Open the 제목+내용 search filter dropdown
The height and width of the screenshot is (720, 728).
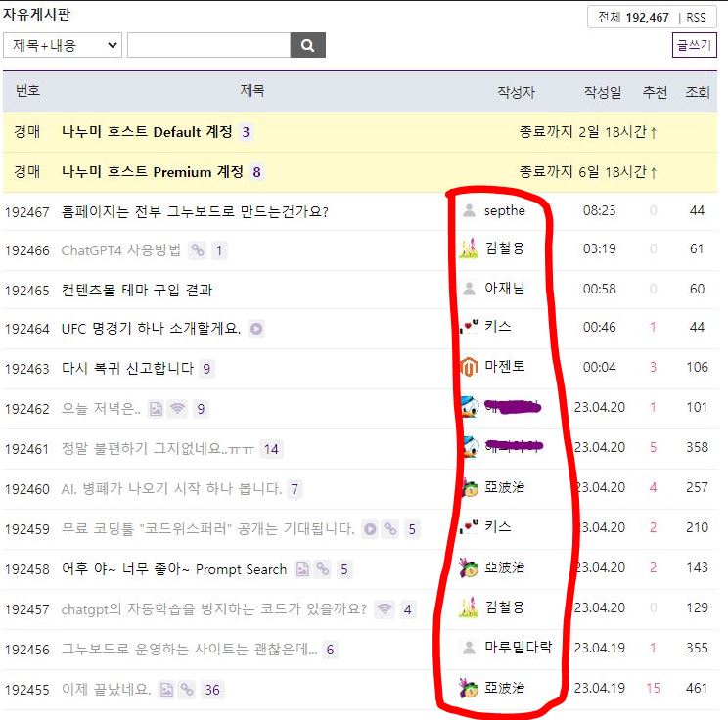coord(63,45)
